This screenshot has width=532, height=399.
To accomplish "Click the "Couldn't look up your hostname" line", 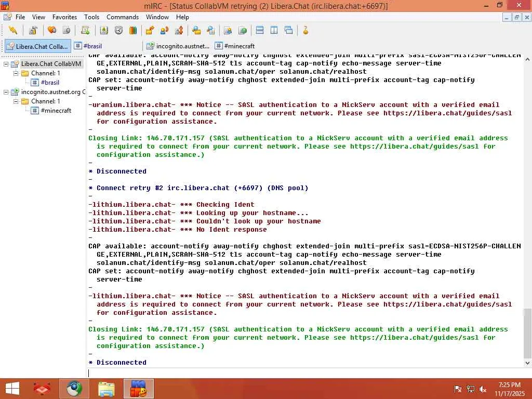I will click(205, 221).
